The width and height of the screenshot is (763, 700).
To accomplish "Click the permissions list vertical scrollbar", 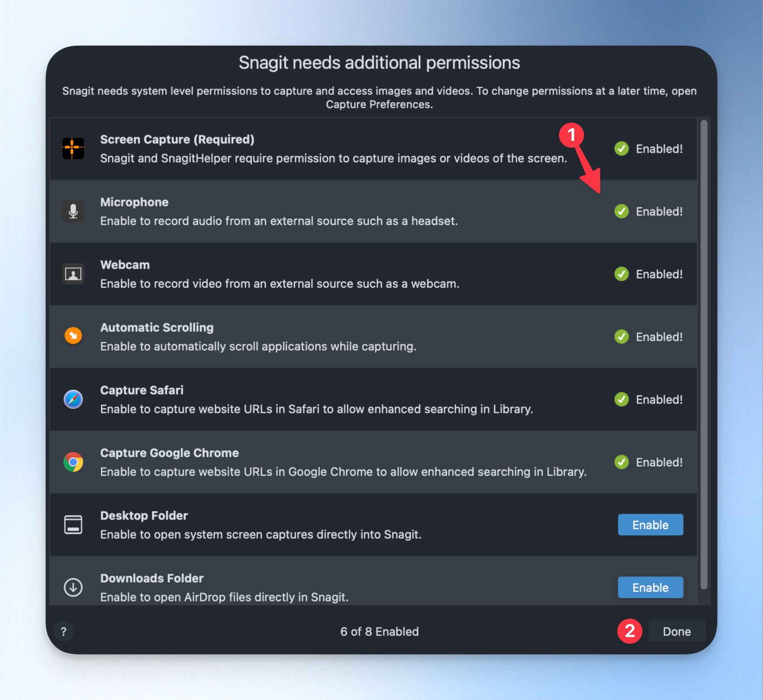I will pos(704,355).
